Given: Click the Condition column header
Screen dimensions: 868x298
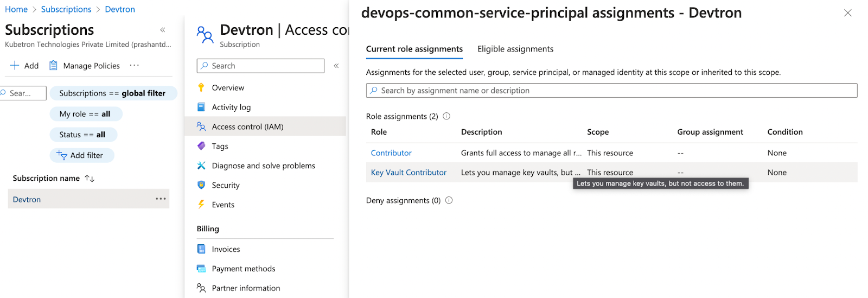Looking at the screenshot, I should pos(785,132).
